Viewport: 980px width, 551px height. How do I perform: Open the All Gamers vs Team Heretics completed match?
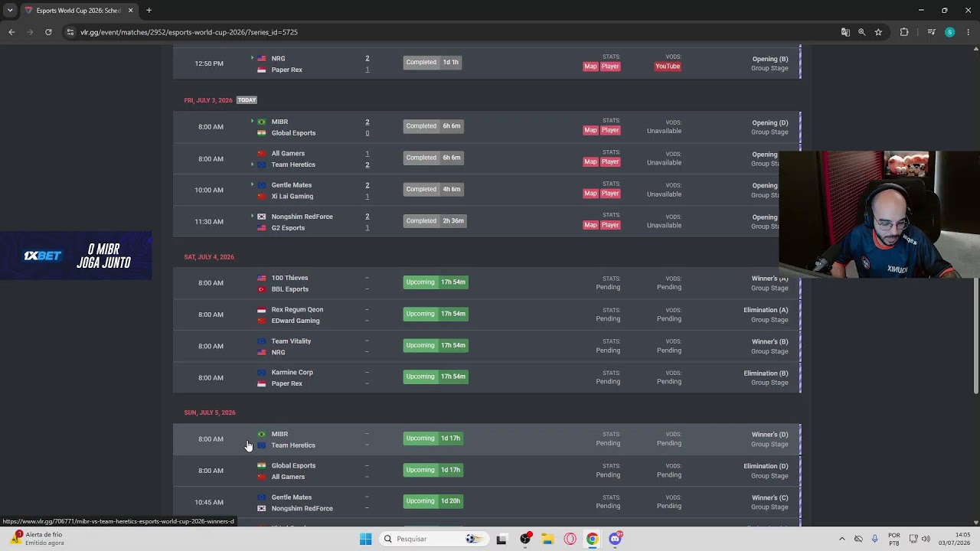tap(486, 158)
